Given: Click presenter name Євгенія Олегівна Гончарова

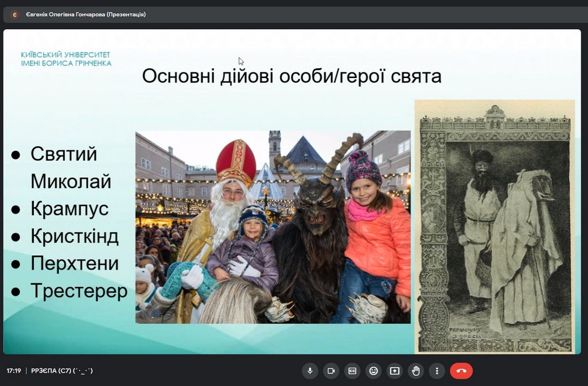Looking at the screenshot, I should [x=86, y=14].
